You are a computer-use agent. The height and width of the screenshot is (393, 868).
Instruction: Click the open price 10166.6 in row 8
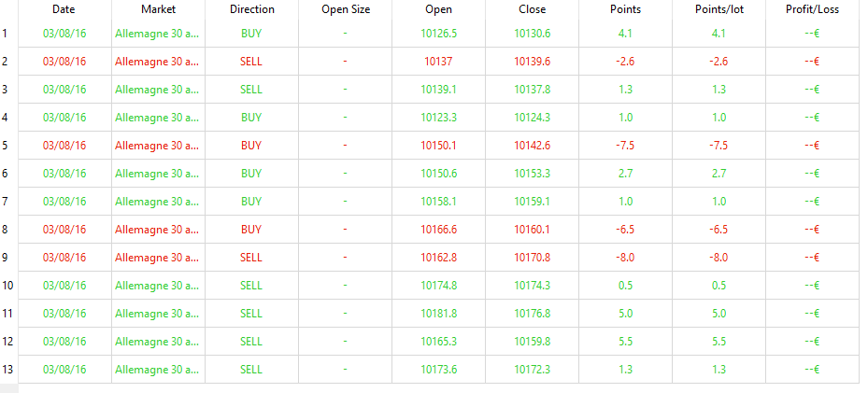coord(438,230)
